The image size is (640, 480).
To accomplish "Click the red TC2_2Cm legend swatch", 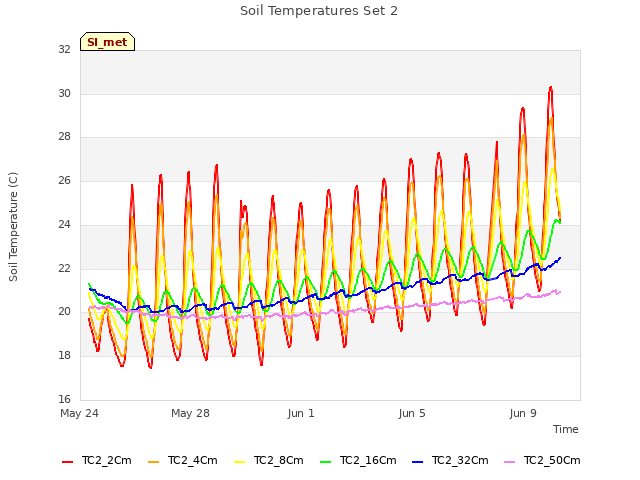I will coord(67,462).
